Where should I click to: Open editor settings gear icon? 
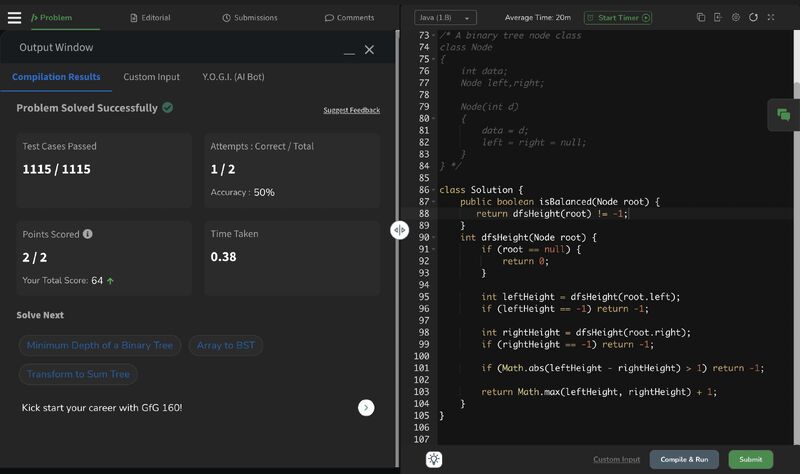736,17
